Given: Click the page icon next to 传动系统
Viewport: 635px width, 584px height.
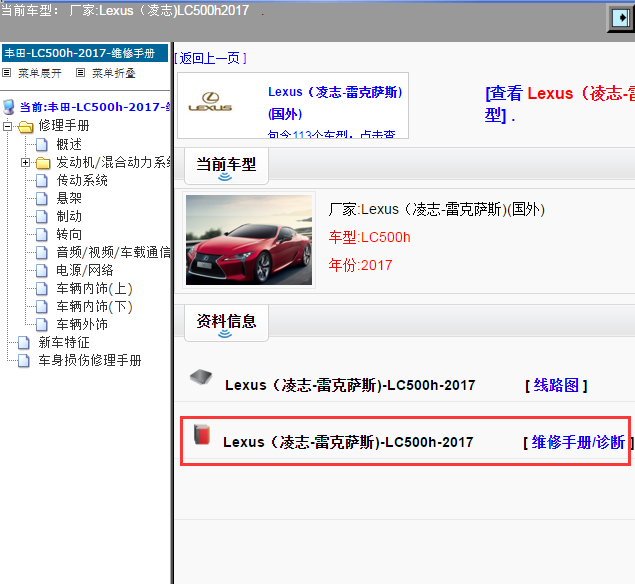Looking at the screenshot, I should pos(42,181).
